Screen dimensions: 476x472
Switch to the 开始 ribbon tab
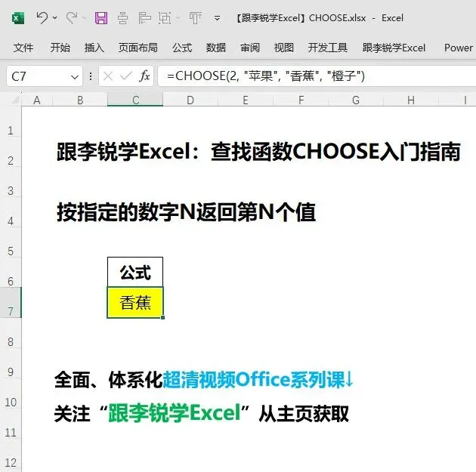(60, 48)
